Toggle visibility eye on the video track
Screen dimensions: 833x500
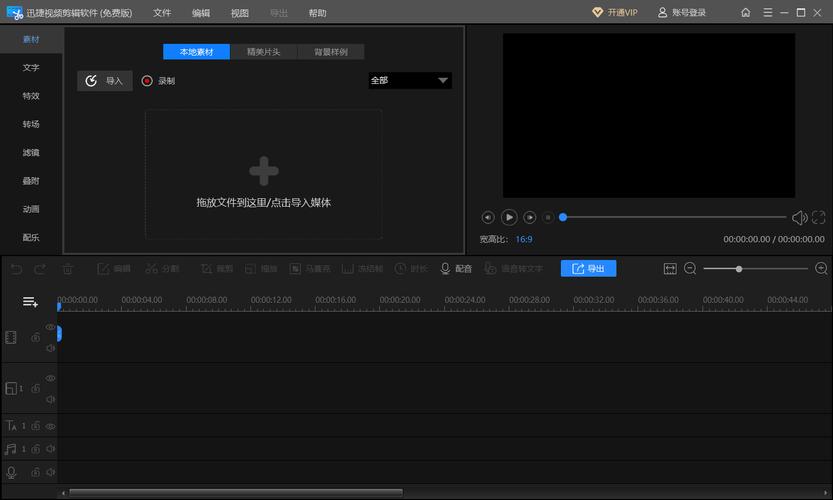(50, 327)
